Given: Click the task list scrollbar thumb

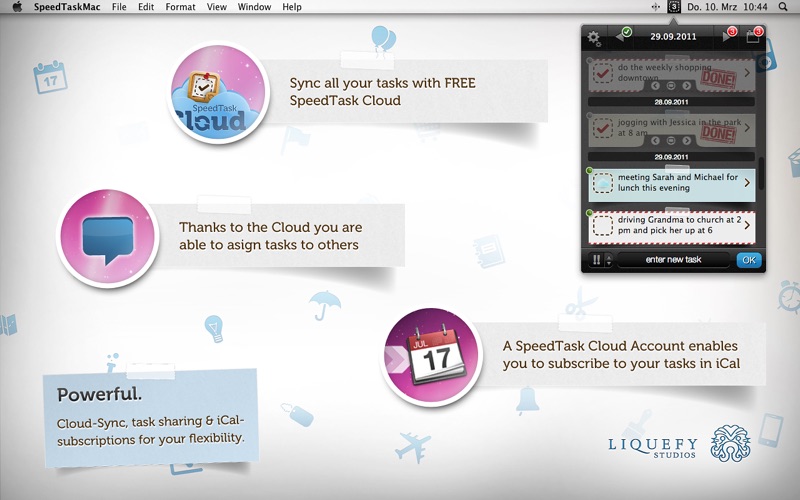Looking at the screenshot, I should [x=761, y=173].
